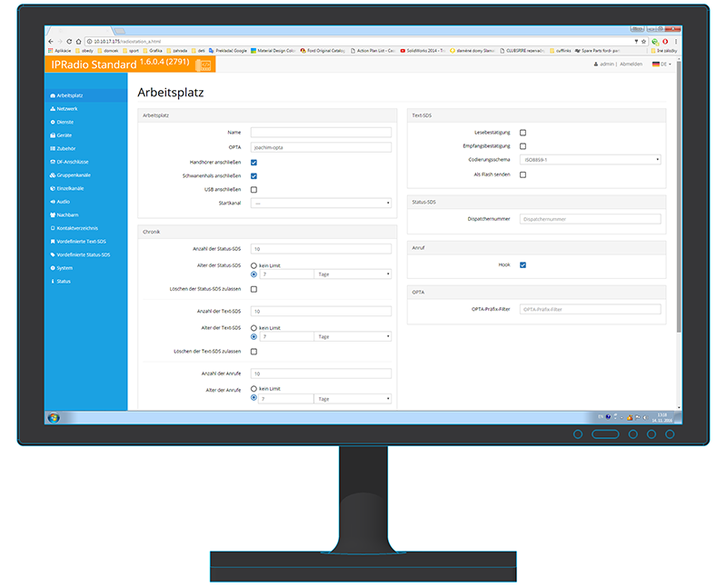The height and width of the screenshot is (588, 727).
Task: Click the System gear icon in sidebar
Action: click(x=53, y=268)
